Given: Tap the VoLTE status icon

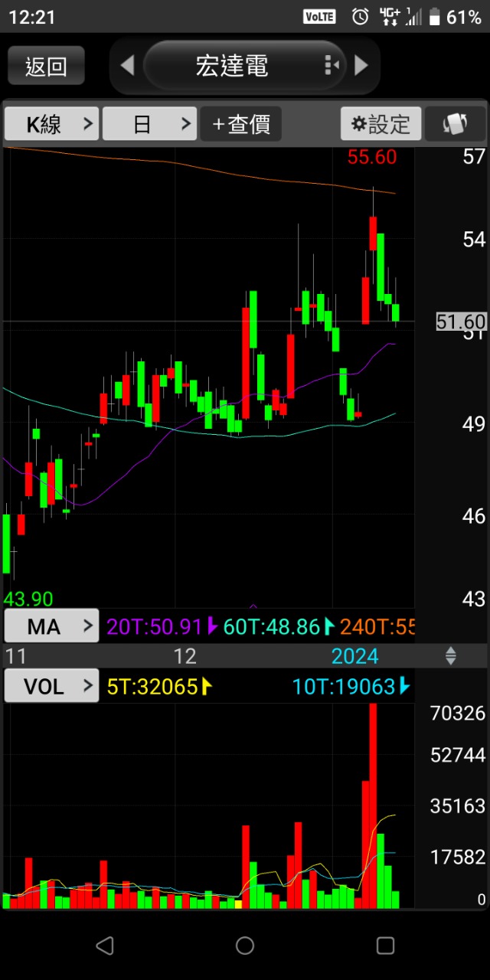Looking at the screenshot, I should click(x=319, y=17).
